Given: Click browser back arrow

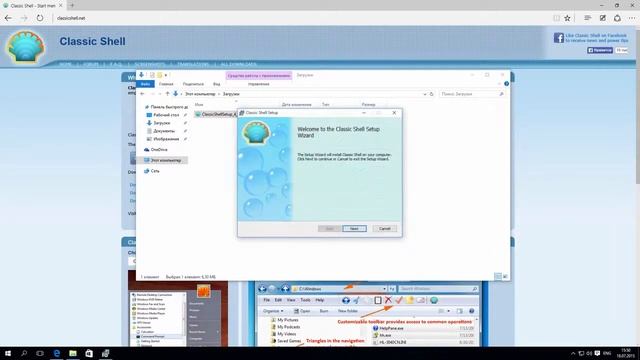Looking at the screenshot, I should 8,18.
